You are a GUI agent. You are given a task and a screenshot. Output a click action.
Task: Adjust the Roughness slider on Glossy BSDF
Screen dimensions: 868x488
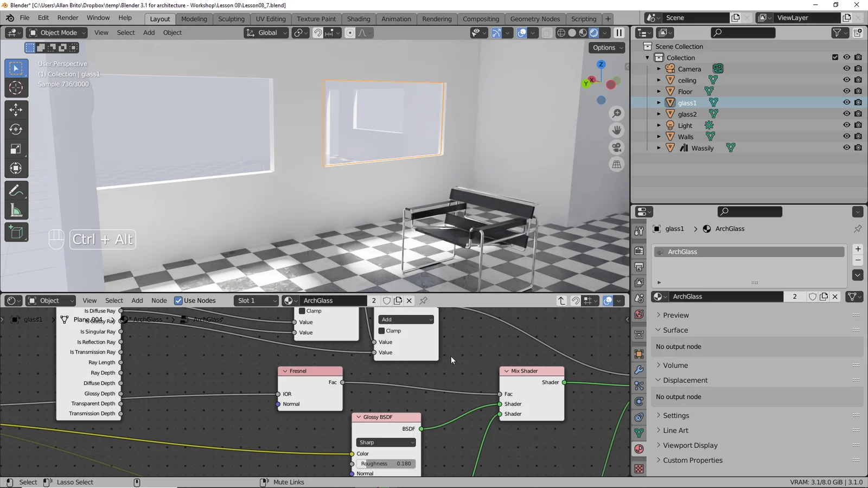pos(386,464)
